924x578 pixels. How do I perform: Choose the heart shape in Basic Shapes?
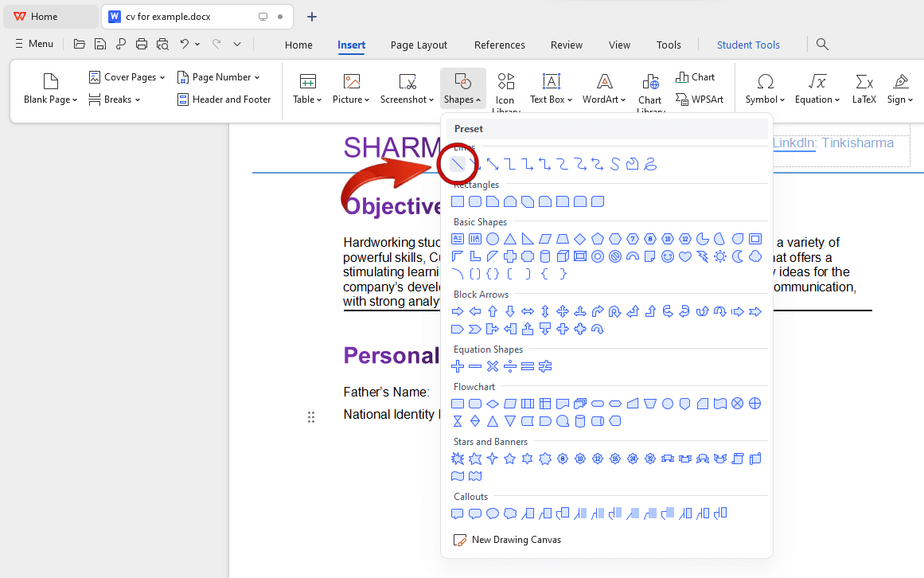685,256
